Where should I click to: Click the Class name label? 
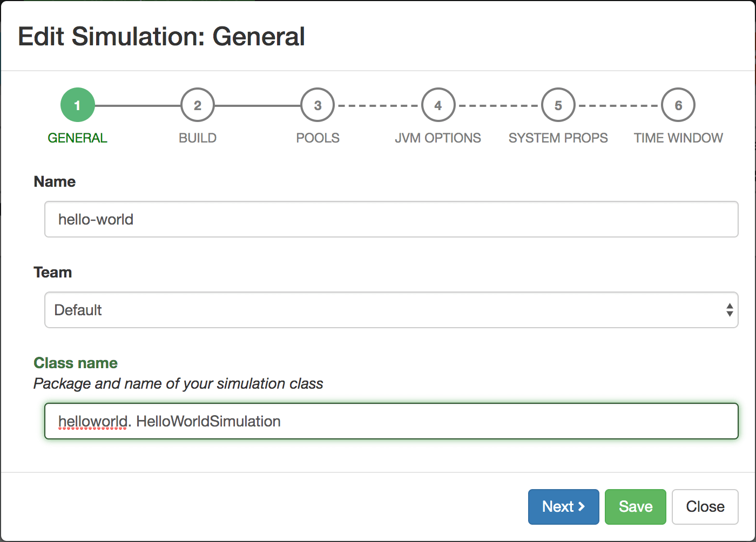click(x=76, y=363)
